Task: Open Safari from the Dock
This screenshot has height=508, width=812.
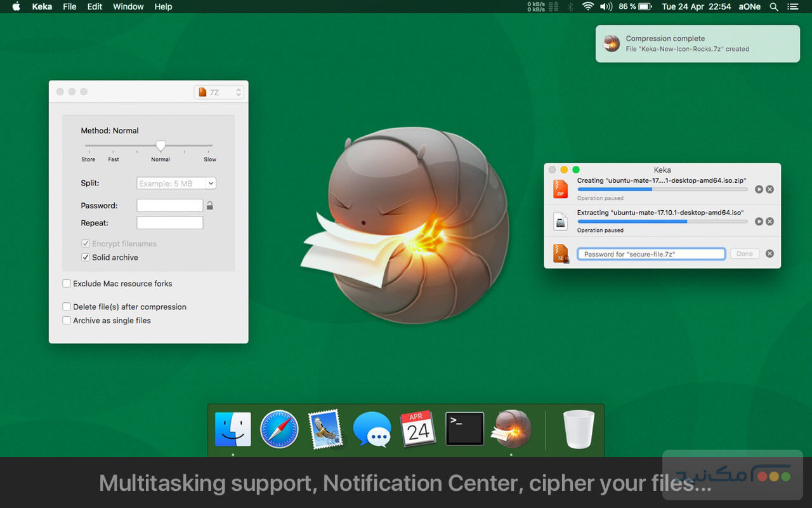Action: click(x=279, y=429)
